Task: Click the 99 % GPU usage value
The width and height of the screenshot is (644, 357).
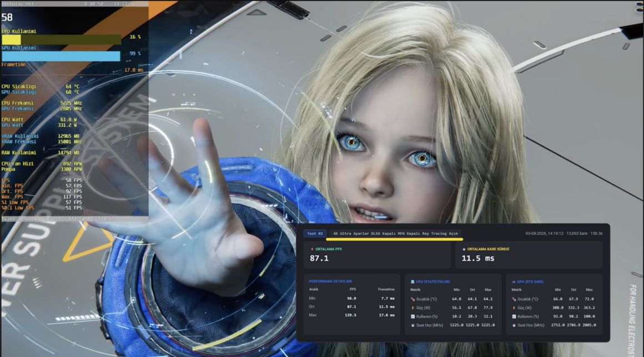Action: tap(135, 53)
